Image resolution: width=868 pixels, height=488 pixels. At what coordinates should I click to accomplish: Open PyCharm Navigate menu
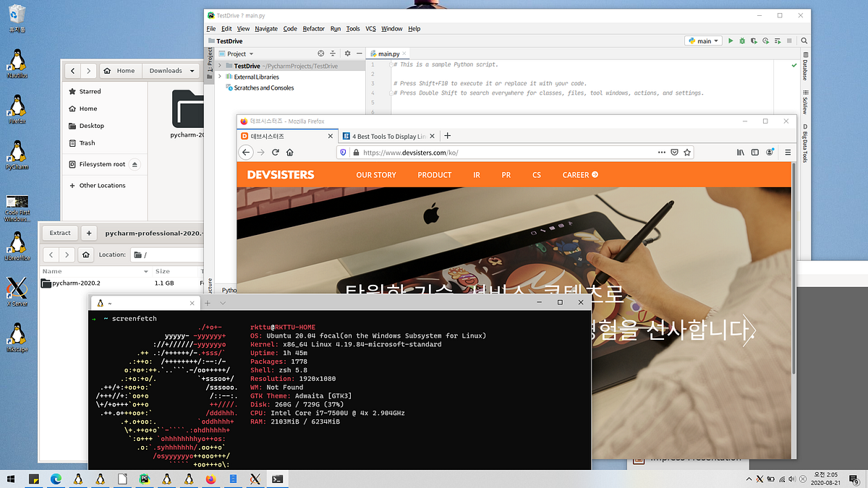tap(266, 29)
